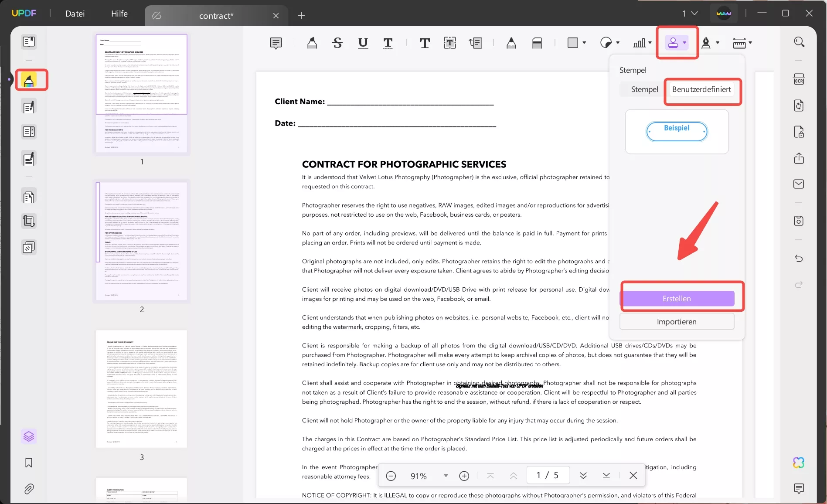
Task: Click the Importieren button
Action: tap(677, 322)
